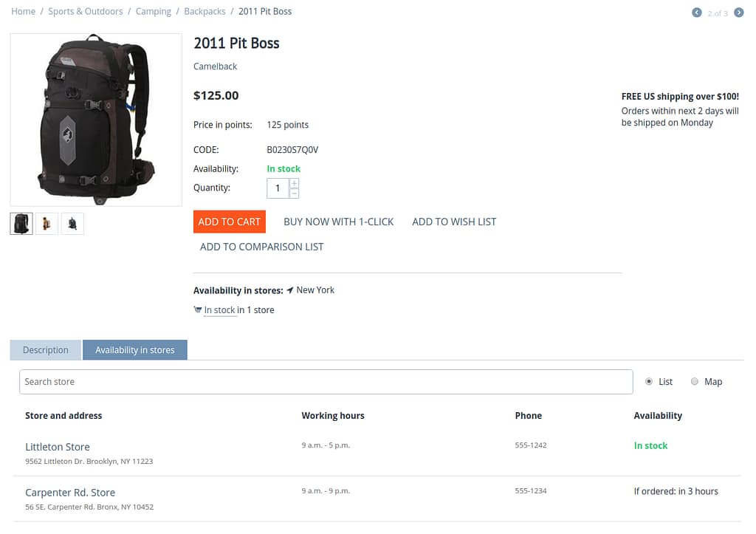The width and height of the screenshot is (756, 534).
Task: Expand the 'In stock in 1 store' details
Action: pos(219,309)
